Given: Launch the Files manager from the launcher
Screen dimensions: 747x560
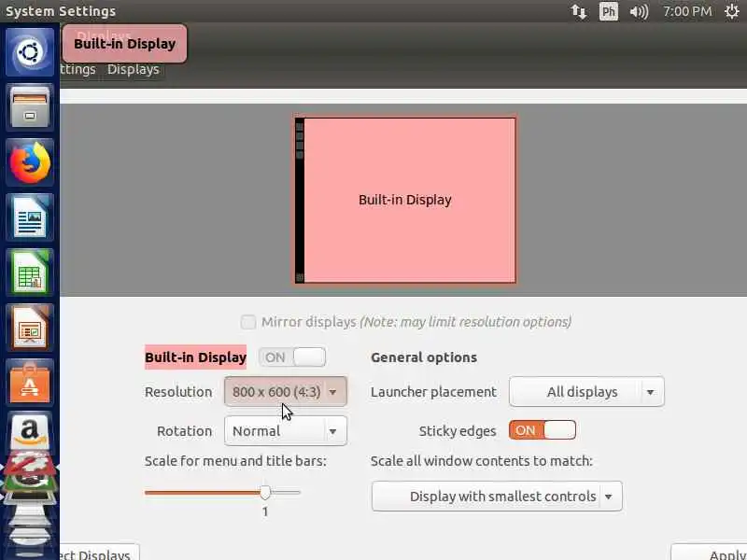Looking at the screenshot, I should coord(30,107).
